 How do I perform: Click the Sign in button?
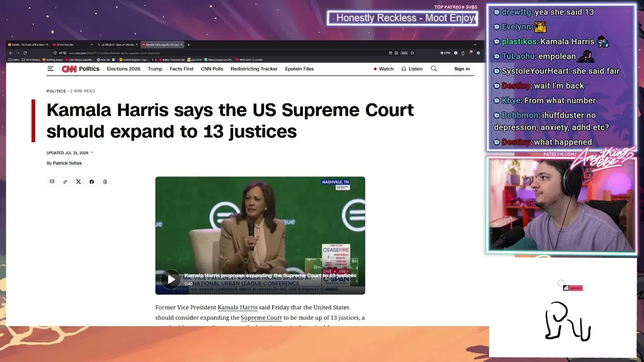462,69
